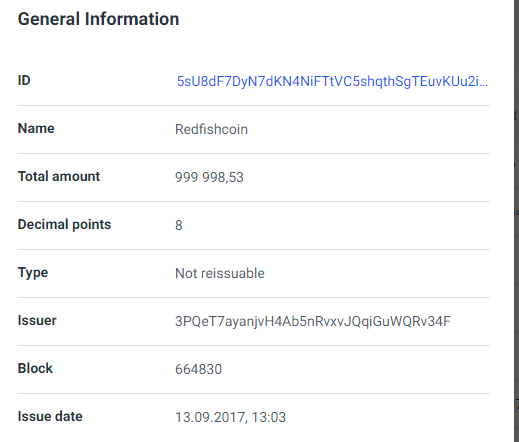Select the block number 664830
519x442 pixels.
(x=198, y=369)
